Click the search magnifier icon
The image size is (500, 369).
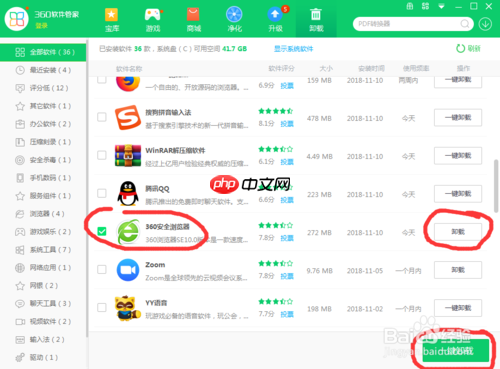pyautogui.click(x=465, y=24)
